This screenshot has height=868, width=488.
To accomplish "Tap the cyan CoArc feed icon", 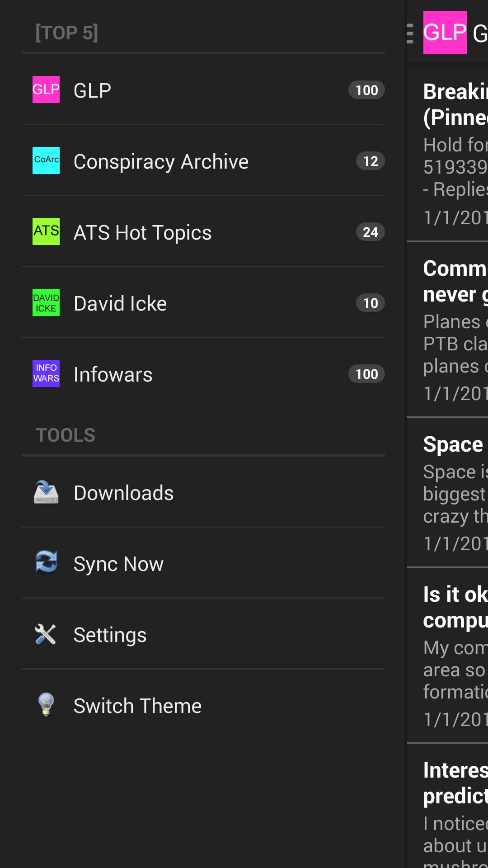I will pos(46,160).
